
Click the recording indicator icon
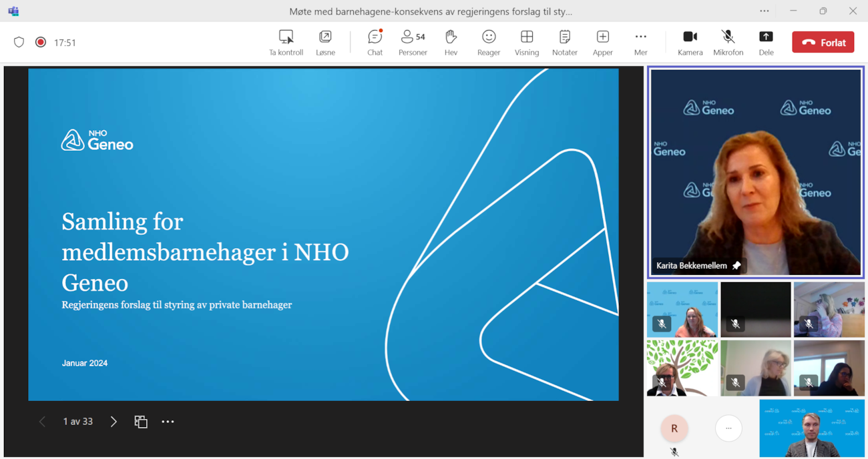pyautogui.click(x=41, y=42)
